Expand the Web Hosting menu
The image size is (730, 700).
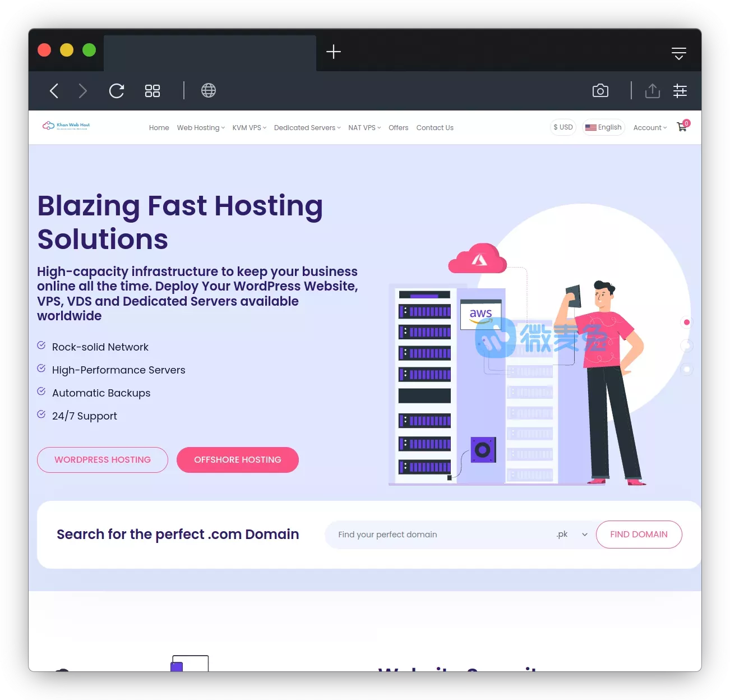pos(201,128)
